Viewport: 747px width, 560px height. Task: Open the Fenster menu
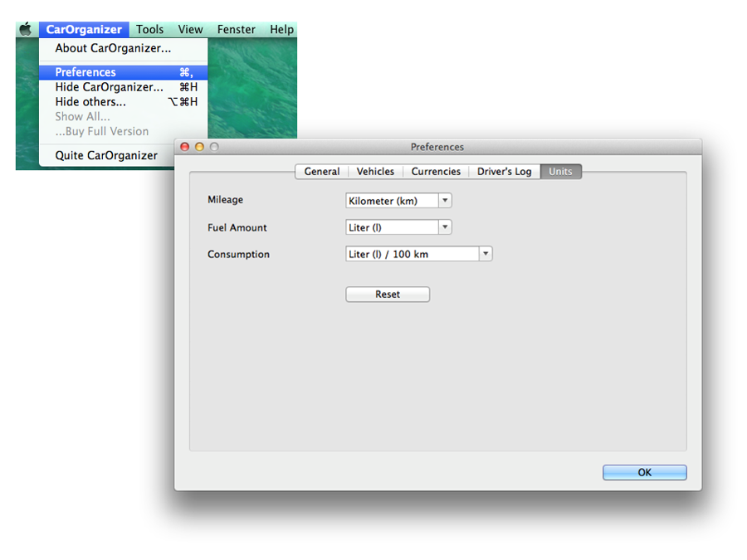tap(237, 29)
